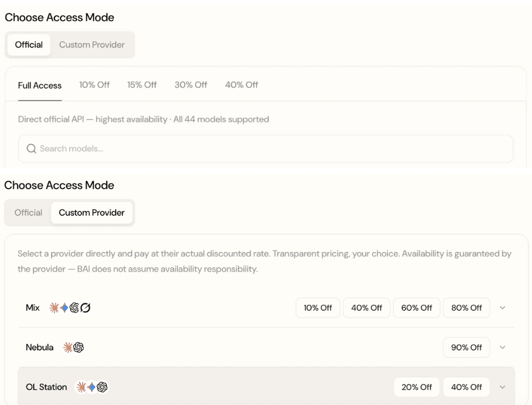Open the 10% Off tab under Official

point(94,85)
